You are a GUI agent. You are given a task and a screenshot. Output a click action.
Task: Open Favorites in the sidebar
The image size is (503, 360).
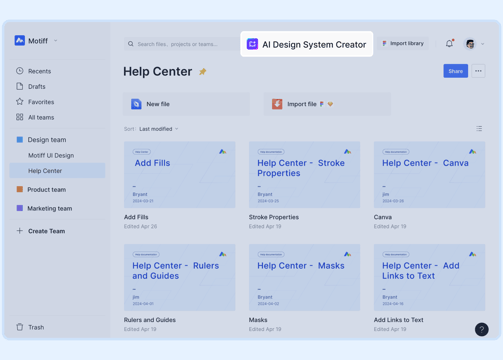pos(35,102)
